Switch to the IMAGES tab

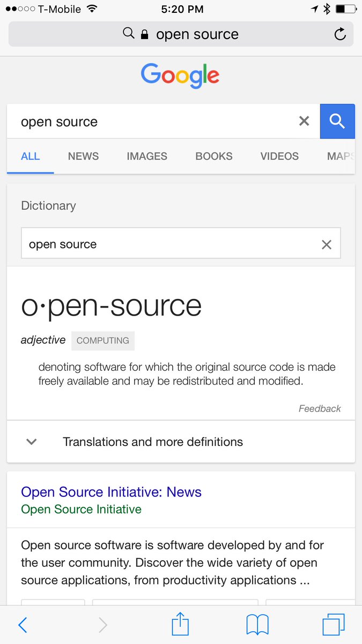147,156
